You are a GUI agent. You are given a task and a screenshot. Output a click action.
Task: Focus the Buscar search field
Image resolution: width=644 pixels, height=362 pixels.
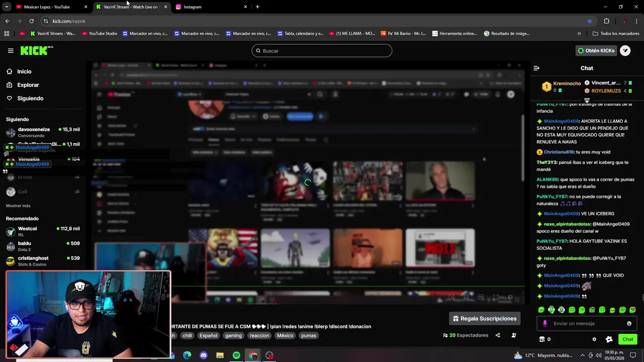coord(322,51)
